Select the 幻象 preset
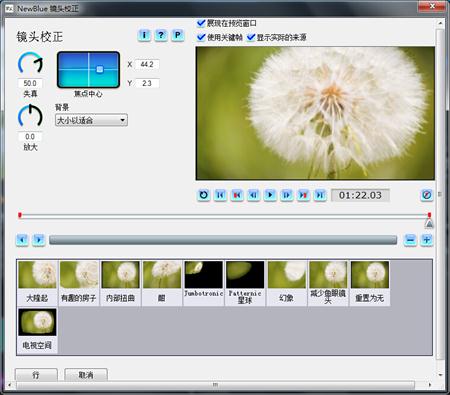The height and width of the screenshot is (395, 450). pyautogui.click(x=286, y=283)
